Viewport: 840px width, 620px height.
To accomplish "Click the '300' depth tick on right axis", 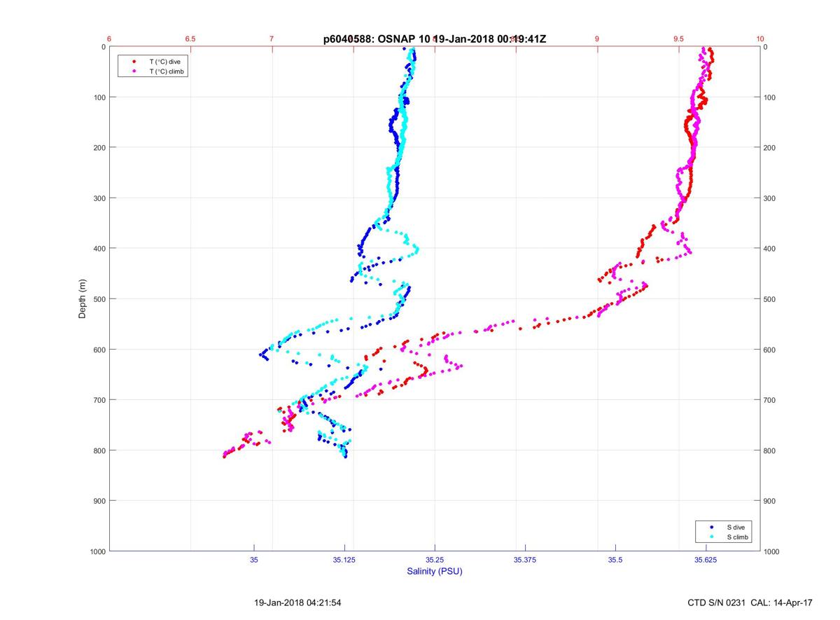I will (x=771, y=198).
